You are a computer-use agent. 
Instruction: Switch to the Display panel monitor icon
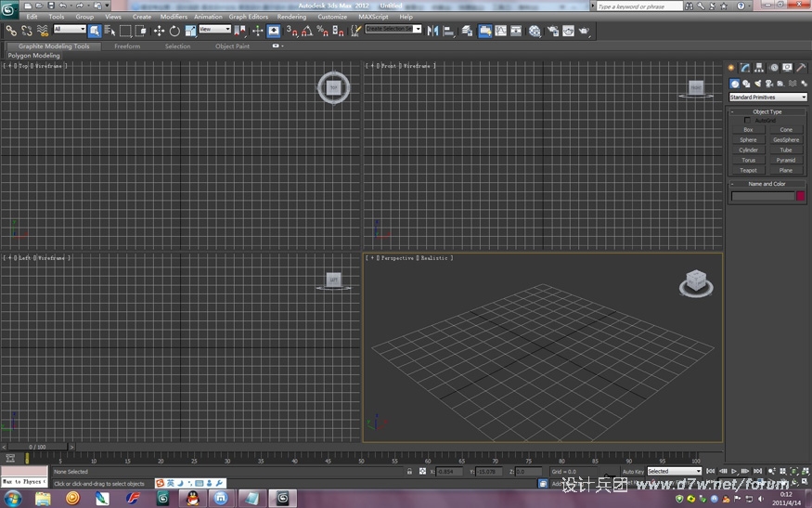787,68
